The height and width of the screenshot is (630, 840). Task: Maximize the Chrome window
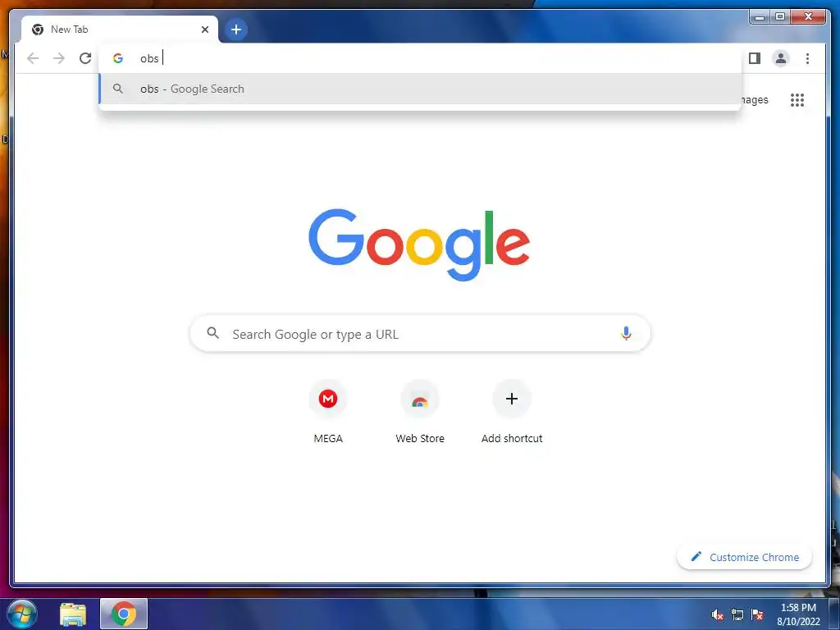click(x=780, y=16)
